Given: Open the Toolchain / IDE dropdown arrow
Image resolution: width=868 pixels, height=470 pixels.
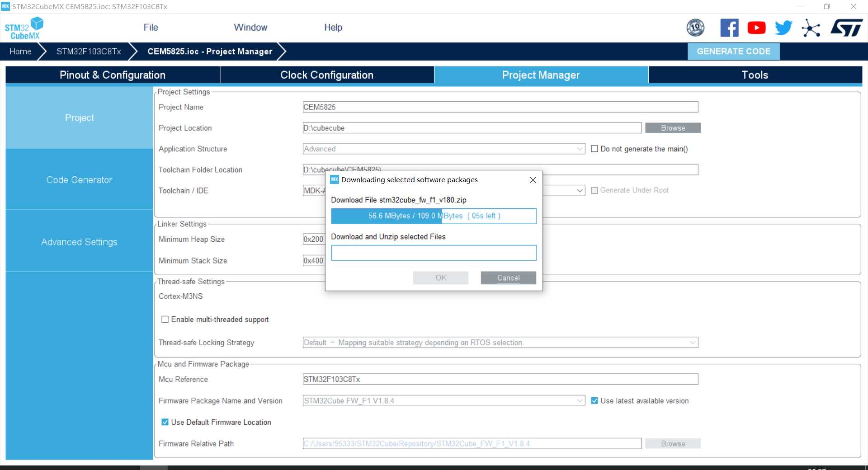Looking at the screenshot, I should coord(580,191).
